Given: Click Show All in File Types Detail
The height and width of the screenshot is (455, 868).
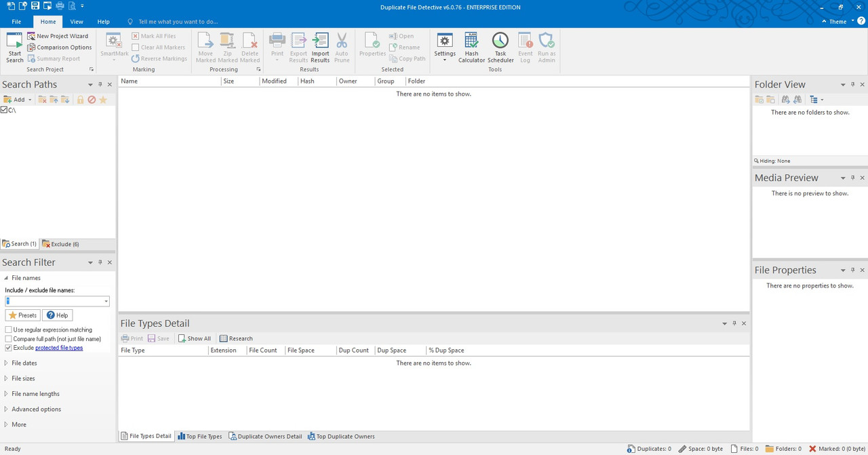Looking at the screenshot, I should click(195, 338).
